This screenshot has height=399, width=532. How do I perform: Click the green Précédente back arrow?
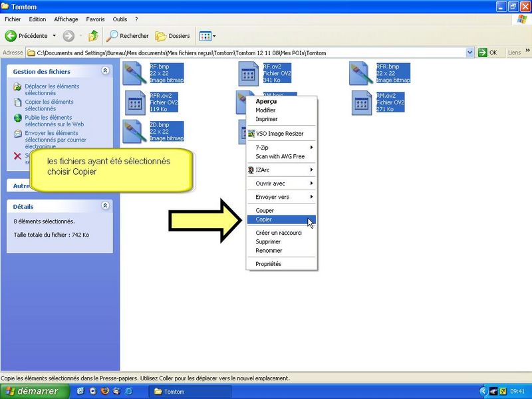11,36
